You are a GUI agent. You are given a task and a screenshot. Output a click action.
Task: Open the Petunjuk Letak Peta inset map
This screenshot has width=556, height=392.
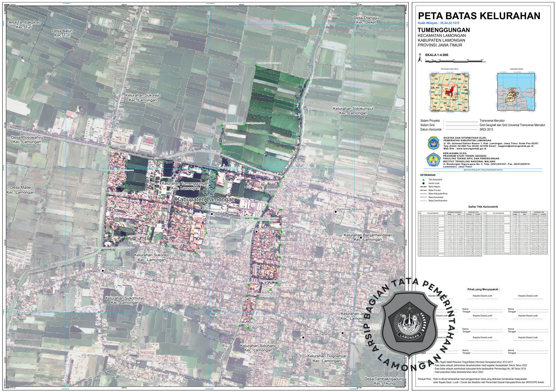click(x=449, y=91)
